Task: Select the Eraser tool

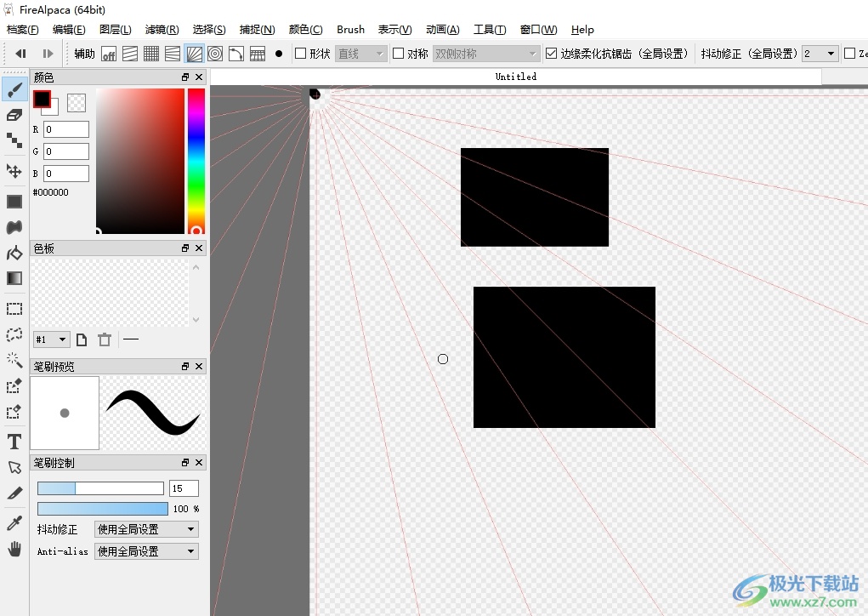Action: [x=14, y=115]
